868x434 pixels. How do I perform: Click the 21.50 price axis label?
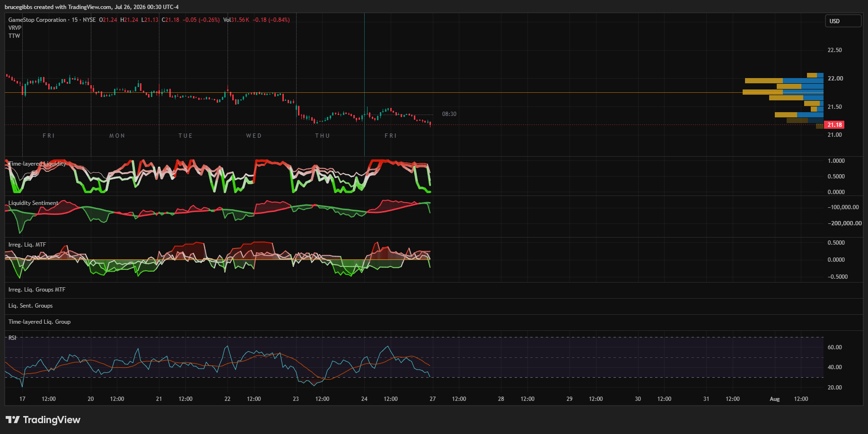click(834, 107)
